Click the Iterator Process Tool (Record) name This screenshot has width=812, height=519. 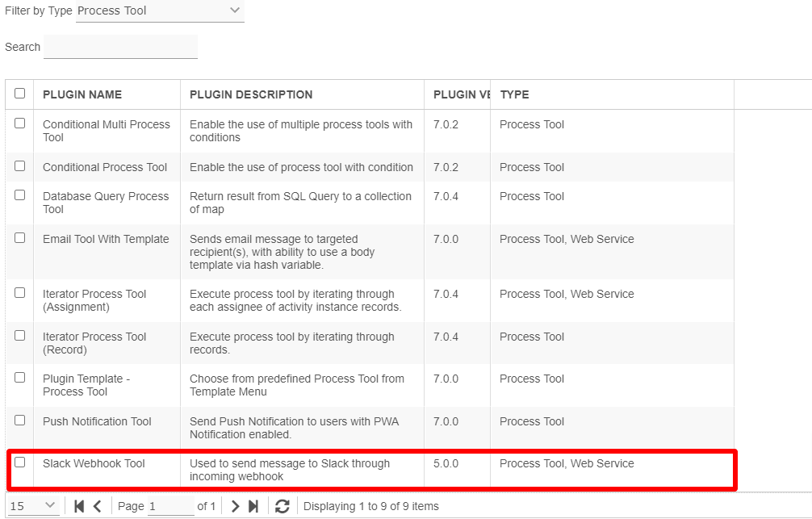[x=94, y=343]
